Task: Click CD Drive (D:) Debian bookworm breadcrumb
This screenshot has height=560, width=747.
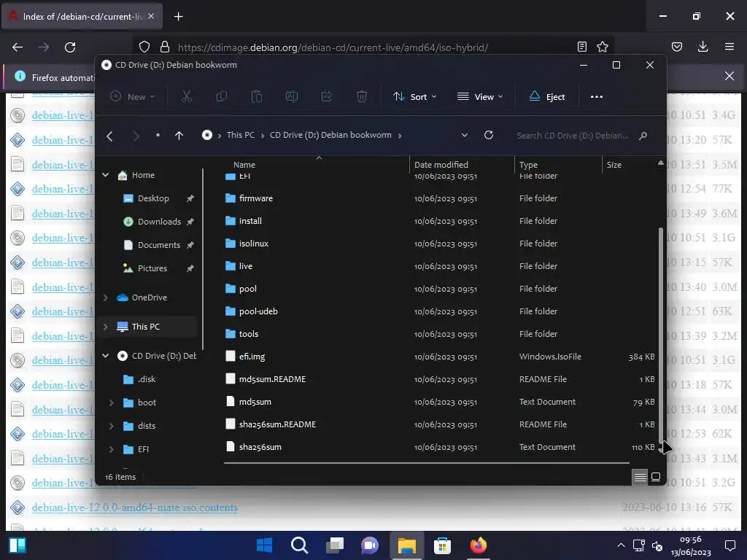Action: (330, 135)
